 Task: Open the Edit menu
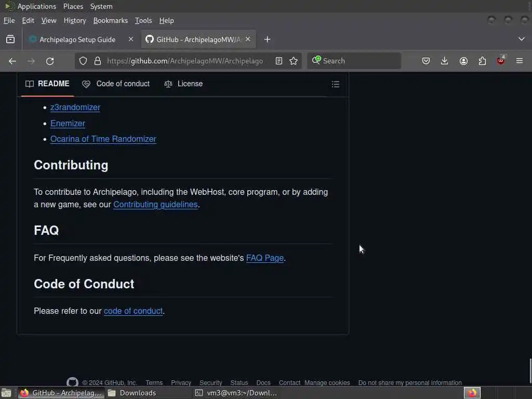(28, 21)
